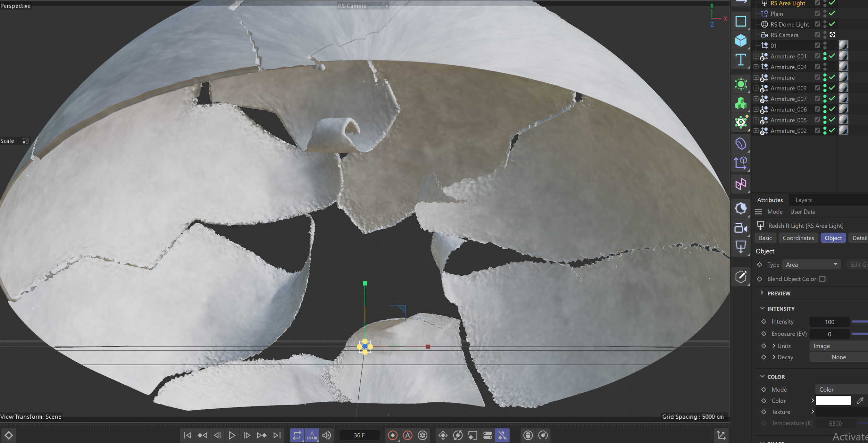Expand the PREVIEW section
868x443 pixels.
pyautogui.click(x=762, y=293)
